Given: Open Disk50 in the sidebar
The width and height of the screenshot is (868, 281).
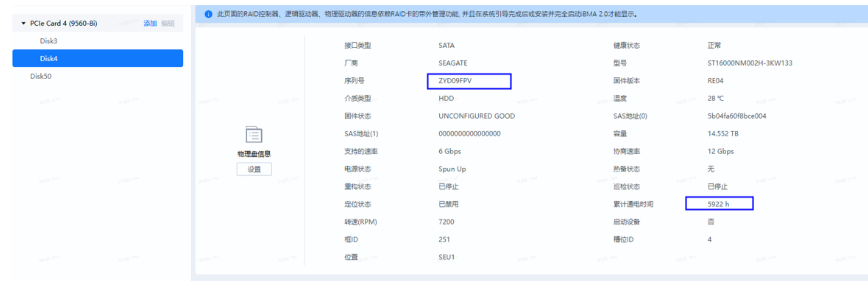Looking at the screenshot, I should pyautogui.click(x=40, y=76).
